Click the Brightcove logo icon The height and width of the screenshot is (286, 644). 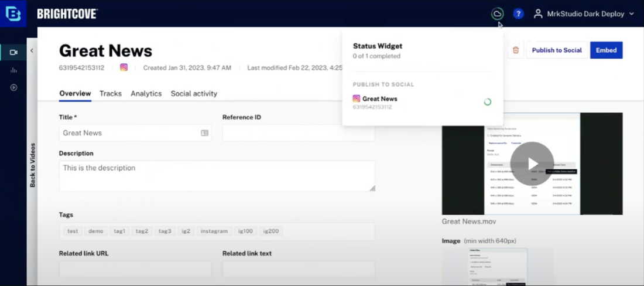(13, 13)
